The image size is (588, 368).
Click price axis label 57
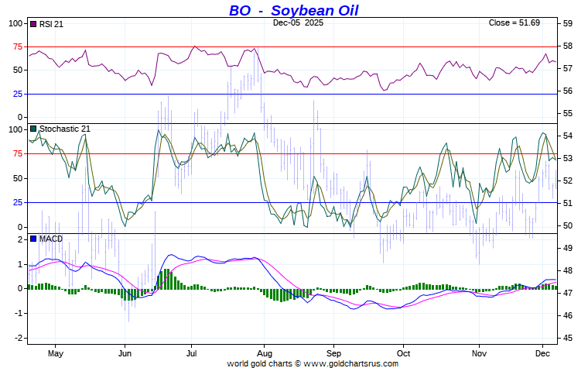coord(567,68)
